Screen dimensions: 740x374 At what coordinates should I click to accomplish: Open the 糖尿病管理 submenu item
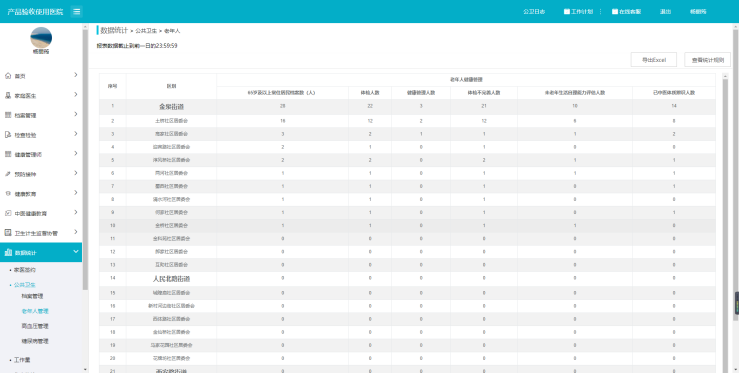pos(35,341)
